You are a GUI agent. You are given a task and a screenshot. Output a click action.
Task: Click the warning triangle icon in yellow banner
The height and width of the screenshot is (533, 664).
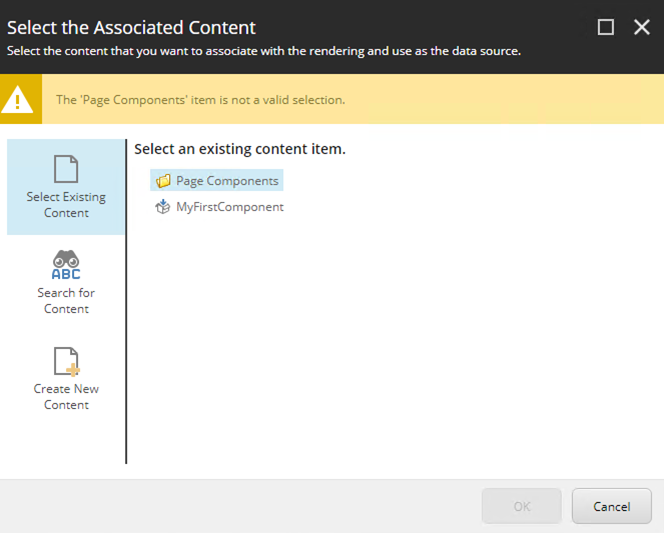coord(17,100)
